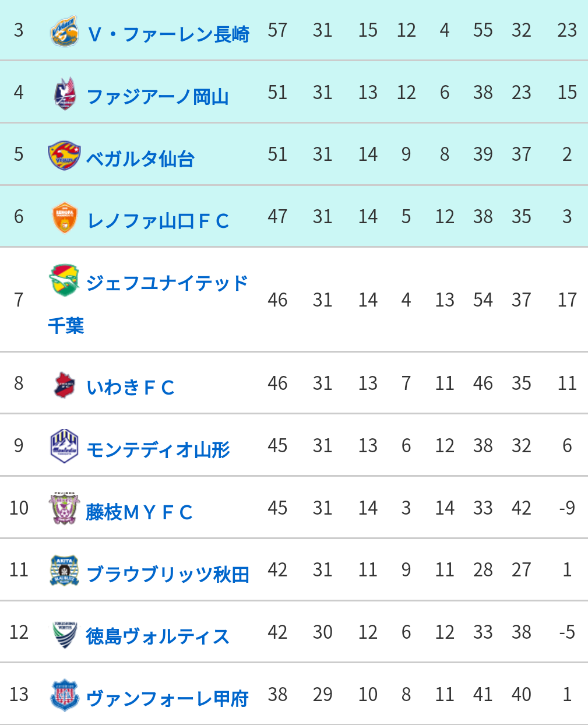Select the 藤枝MYFC team name link
This screenshot has width=588, height=725.
139,512
